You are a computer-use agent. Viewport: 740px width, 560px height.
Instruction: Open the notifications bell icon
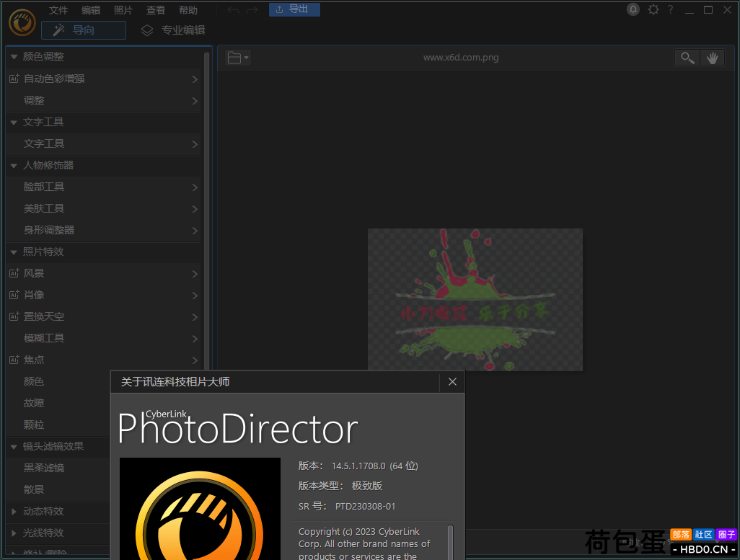tap(633, 9)
